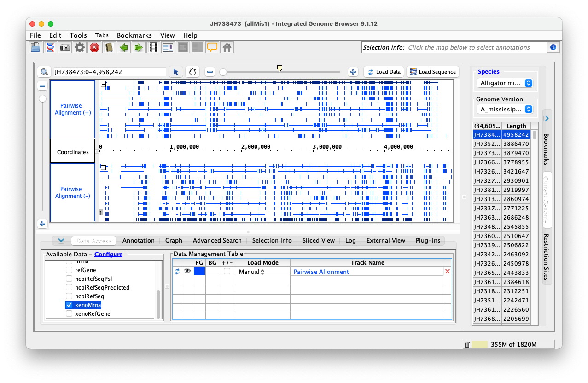The width and height of the screenshot is (588, 383).
Task: Click the Configure link
Action: point(108,254)
